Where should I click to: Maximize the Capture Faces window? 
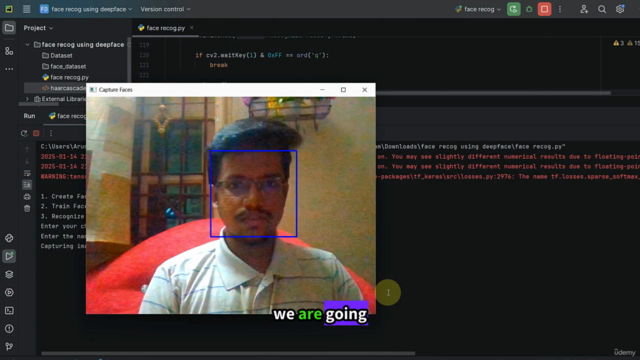(343, 89)
